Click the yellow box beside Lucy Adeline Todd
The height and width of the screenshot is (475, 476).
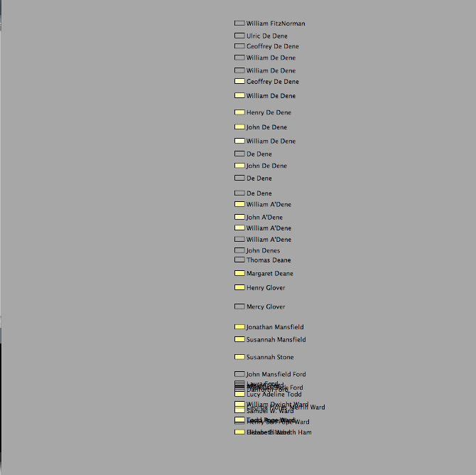click(239, 394)
